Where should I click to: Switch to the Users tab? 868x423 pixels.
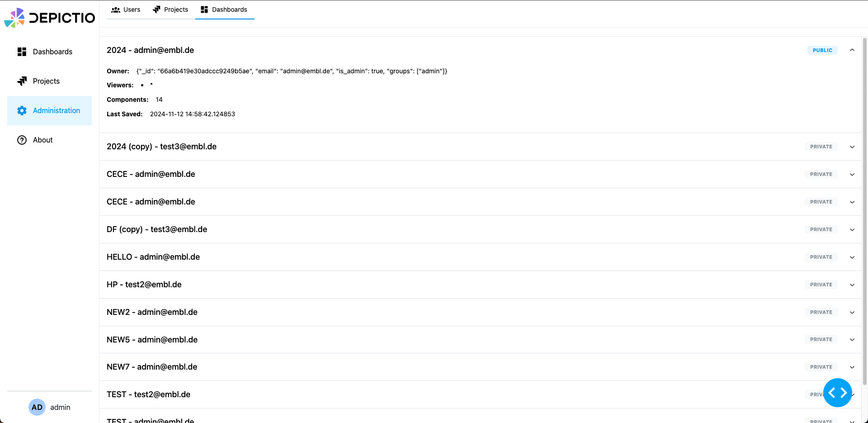[x=126, y=9]
